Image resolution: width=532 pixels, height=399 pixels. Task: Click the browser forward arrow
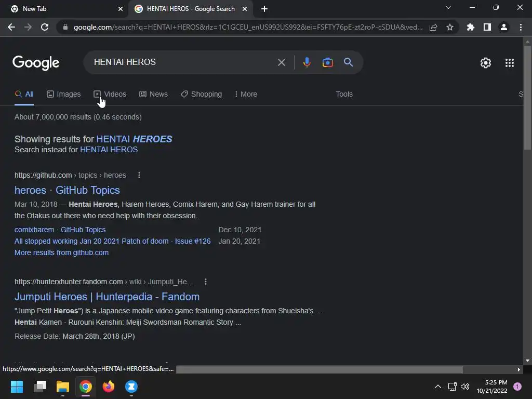[28, 27]
